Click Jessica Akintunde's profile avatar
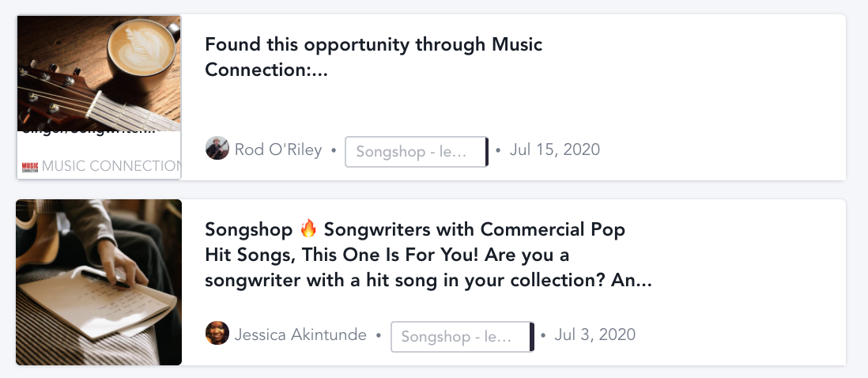This screenshot has width=868, height=378. (217, 334)
